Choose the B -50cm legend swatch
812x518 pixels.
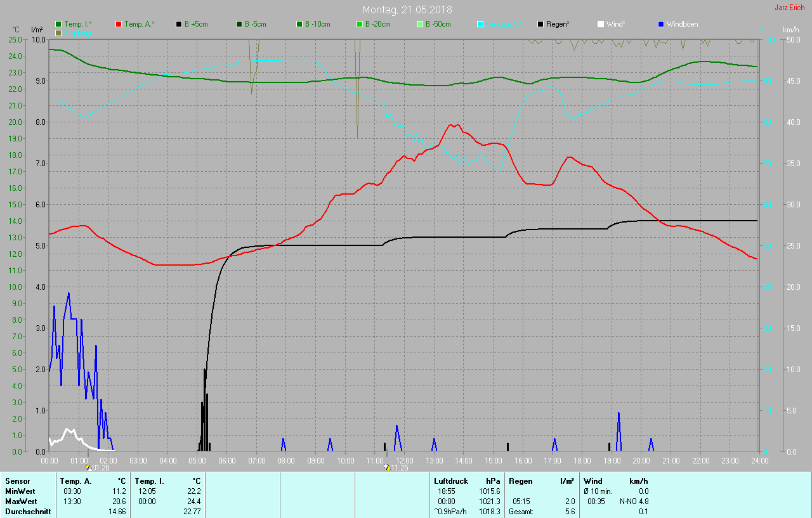(x=420, y=24)
